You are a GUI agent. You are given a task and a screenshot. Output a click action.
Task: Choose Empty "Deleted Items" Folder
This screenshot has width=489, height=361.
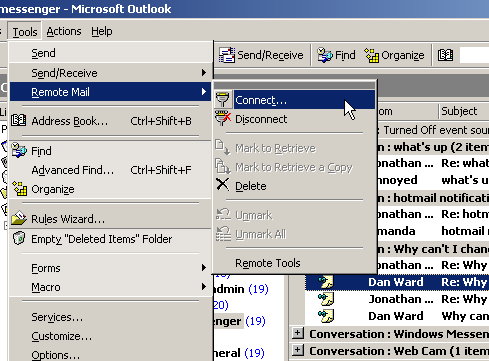[111, 239]
